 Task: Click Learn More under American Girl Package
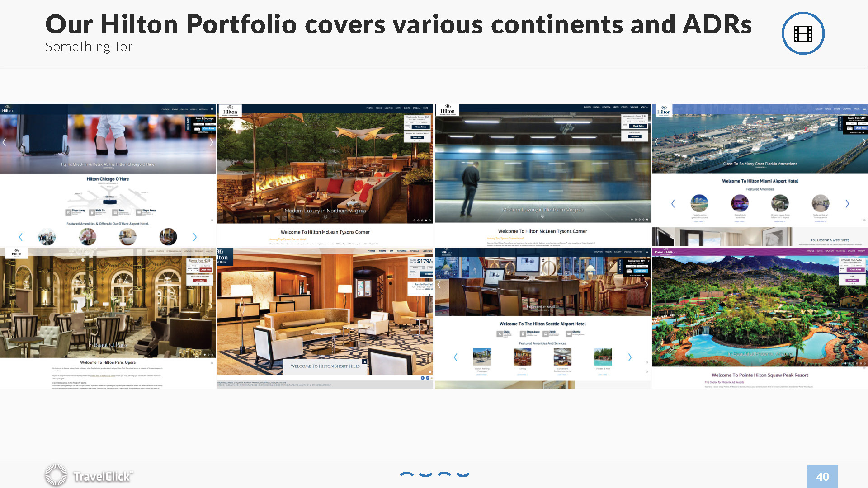coord(417,137)
